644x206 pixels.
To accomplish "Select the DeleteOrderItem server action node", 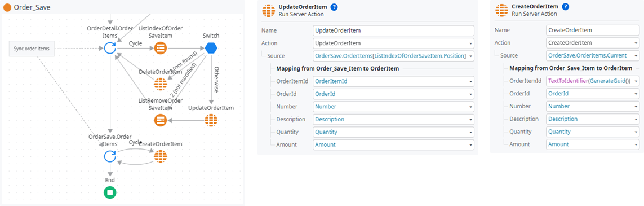I will 161,84.
